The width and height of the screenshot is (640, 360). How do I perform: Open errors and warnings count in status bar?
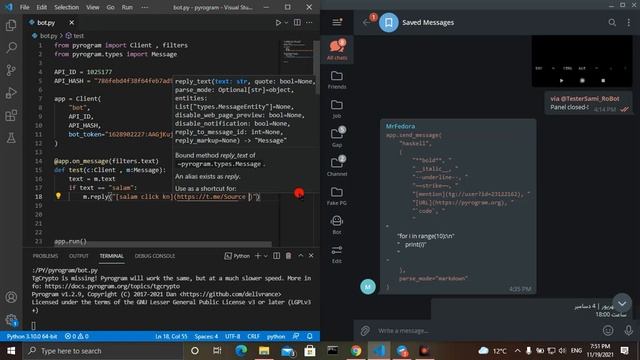pos(77,336)
